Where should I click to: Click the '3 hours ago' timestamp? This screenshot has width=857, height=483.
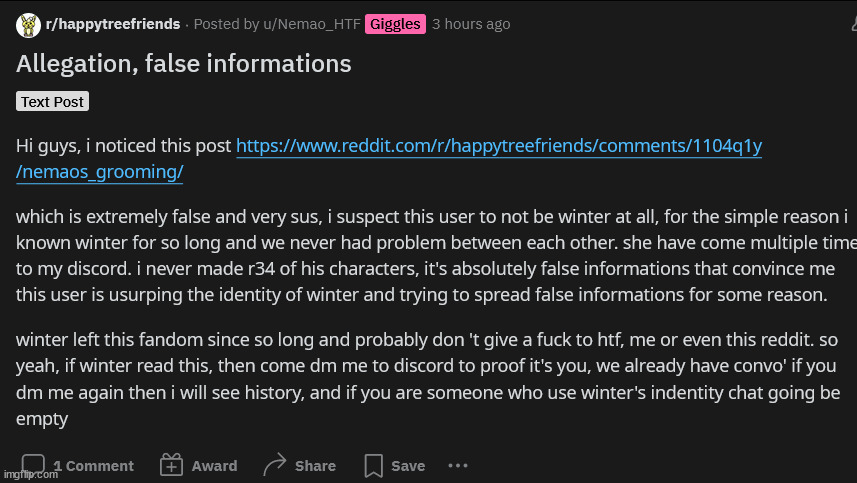(x=471, y=24)
